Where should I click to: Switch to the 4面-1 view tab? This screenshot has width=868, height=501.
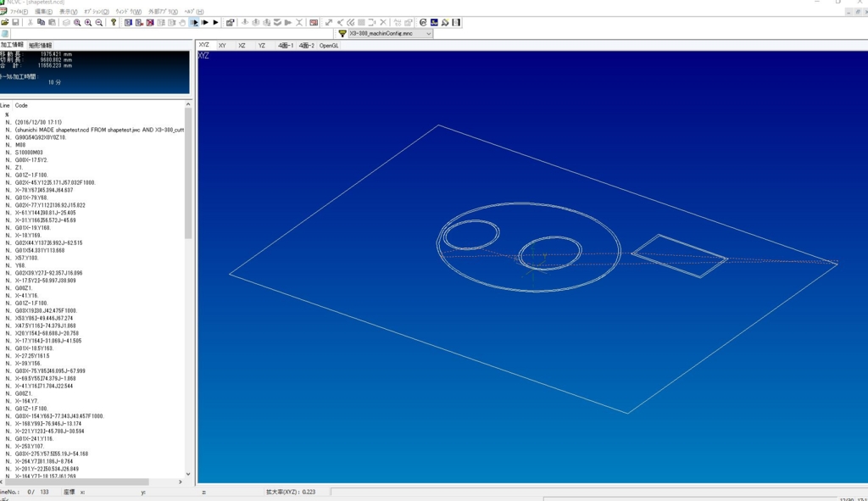coord(285,46)
